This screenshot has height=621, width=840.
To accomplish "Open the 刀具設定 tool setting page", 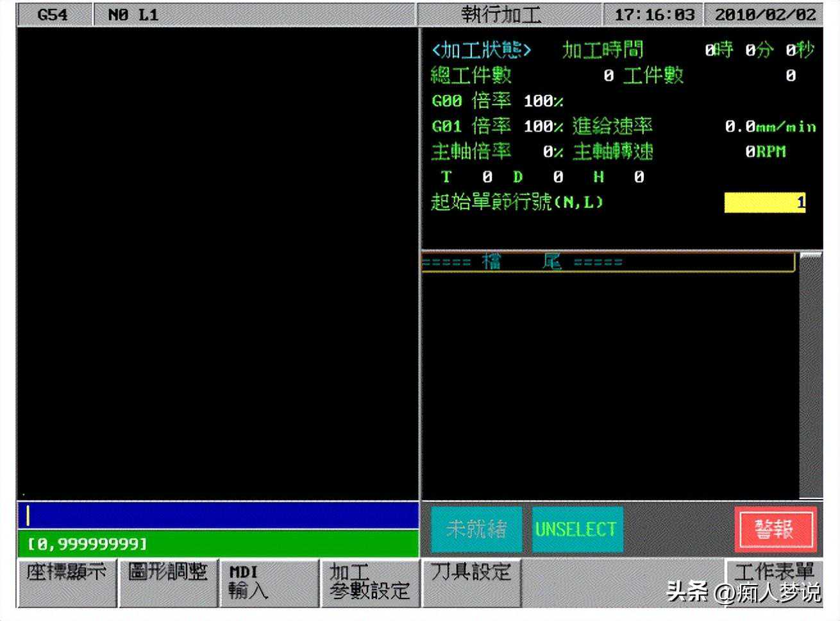I will pos(471,582).
